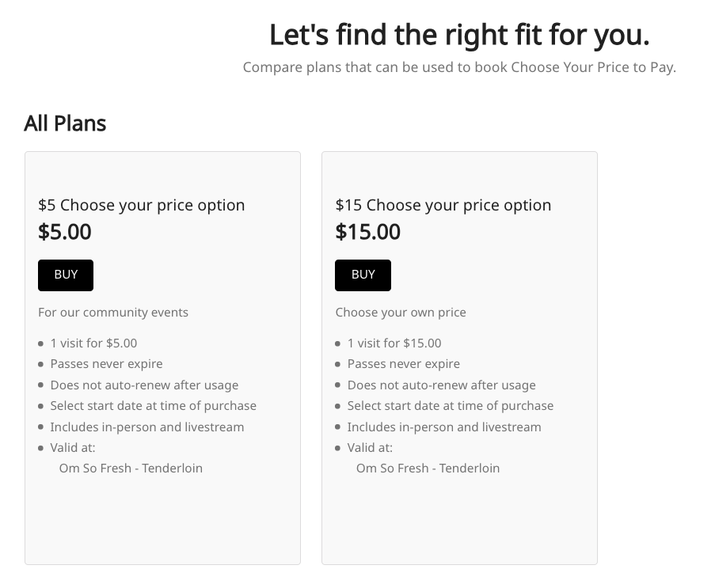Click "Select start date" line in $5 card
The height and width of the screenshot is (588, 715).
(153, 405)
